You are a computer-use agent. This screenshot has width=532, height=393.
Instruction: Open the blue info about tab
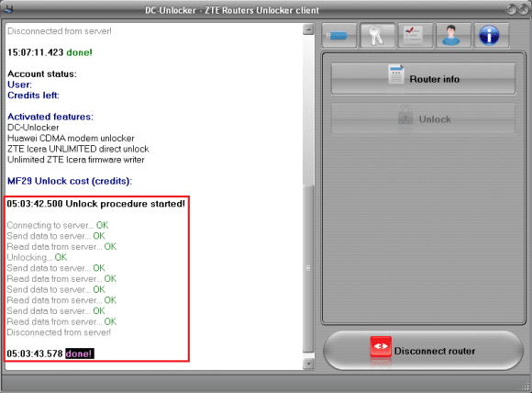coord(491,35)
